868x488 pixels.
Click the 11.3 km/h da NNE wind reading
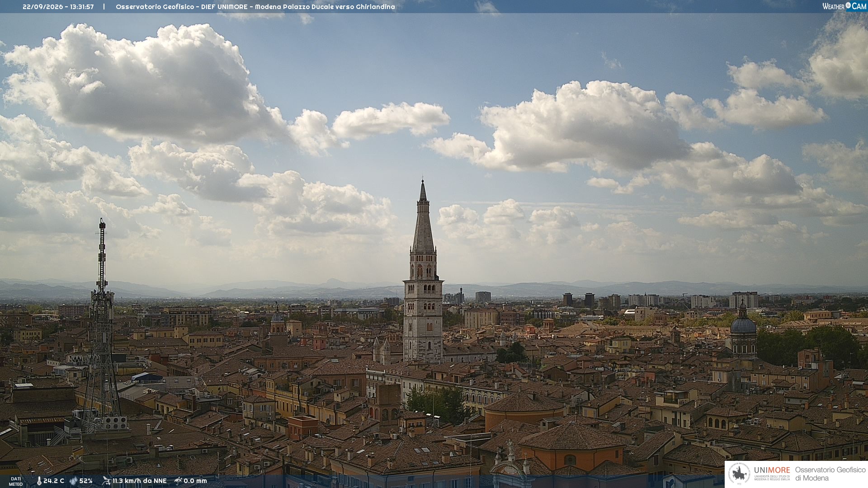[140, 481]
